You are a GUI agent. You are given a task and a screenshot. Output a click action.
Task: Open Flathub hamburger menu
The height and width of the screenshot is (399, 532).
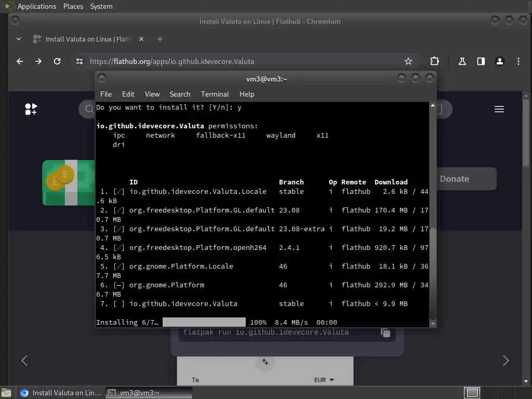(x=499, y=109)
